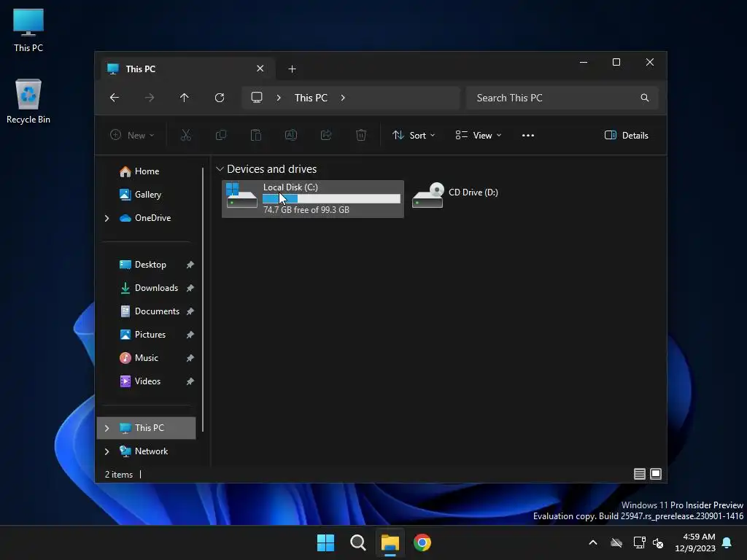The width and height of the screenshot is (747, 560).
Task: Click the search magnifier in Search box
Action: pos(645,98)
